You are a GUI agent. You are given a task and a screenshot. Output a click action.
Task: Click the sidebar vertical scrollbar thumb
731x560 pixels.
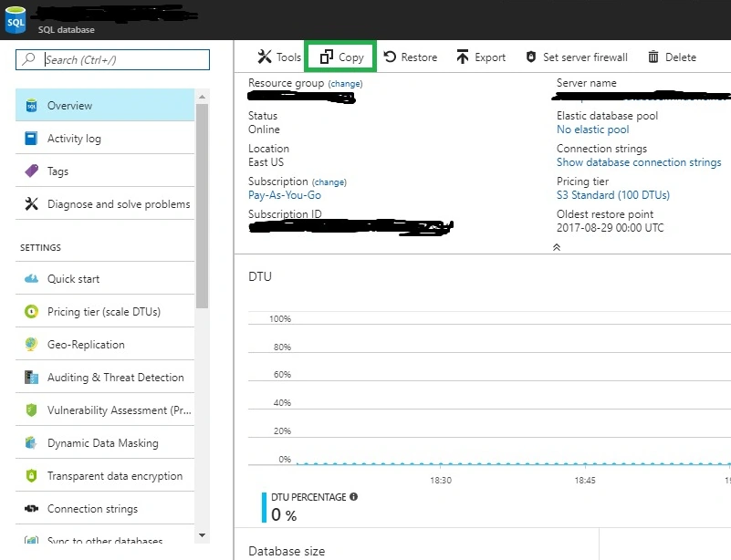pos(202,206)
